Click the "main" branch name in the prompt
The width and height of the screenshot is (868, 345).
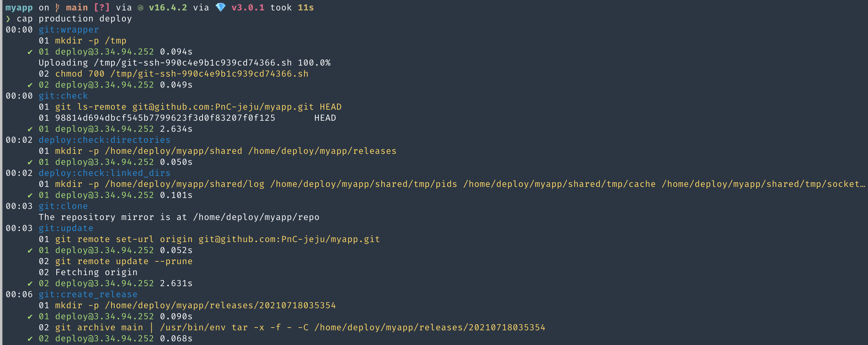[x=77, y=7]
